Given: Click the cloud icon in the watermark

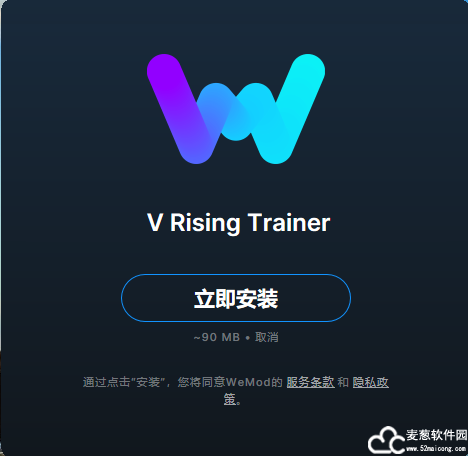Looking at the screenshot, I should coord(386,440).
